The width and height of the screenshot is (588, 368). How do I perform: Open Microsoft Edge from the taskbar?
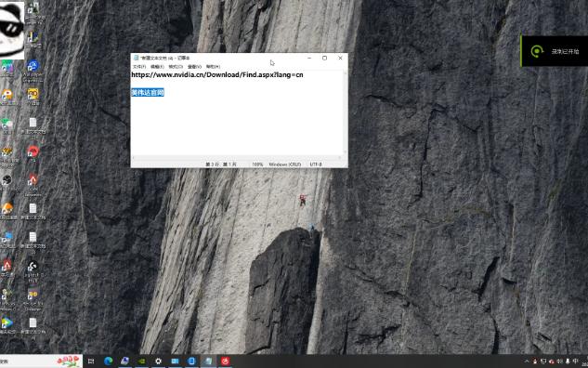pos(109,361)
